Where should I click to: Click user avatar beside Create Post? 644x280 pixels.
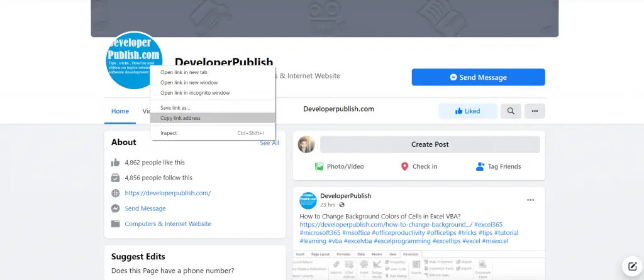[306, 144]
